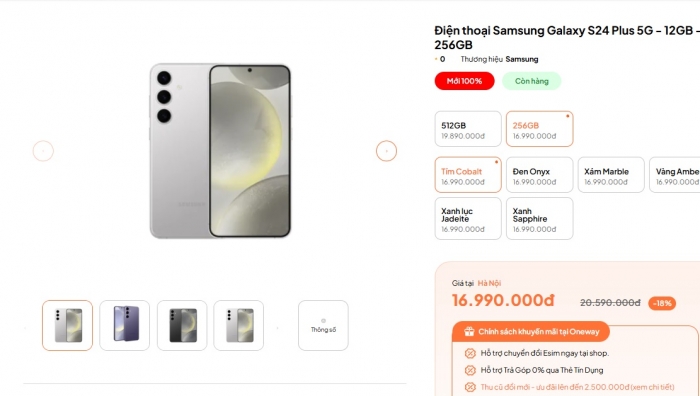Change the price location from Hà Nội
The width and height of the screenshot is (700, 396).
coord(489,283)
